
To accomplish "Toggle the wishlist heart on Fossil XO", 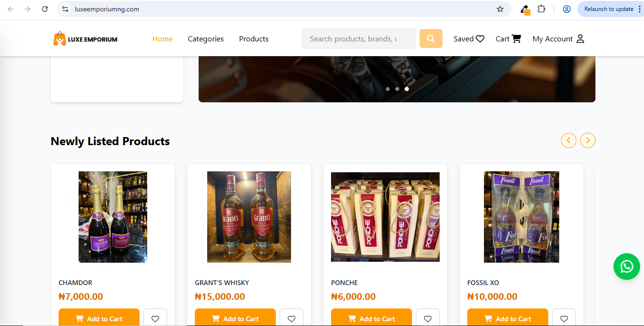I will click(x=563, y=319).
